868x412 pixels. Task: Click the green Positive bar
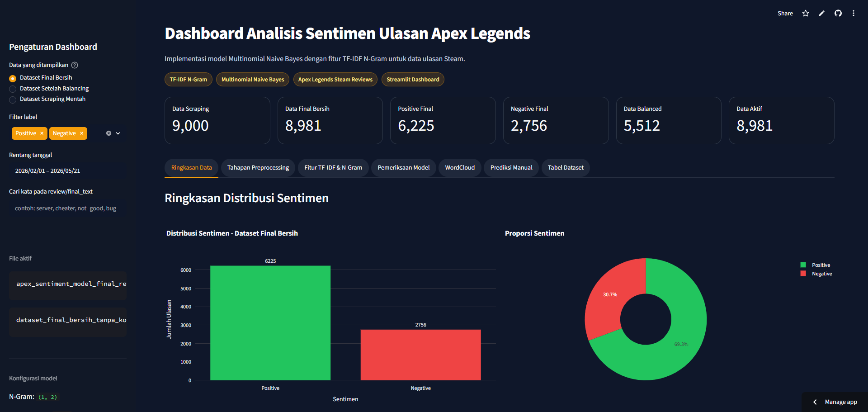click(x=270, y=323)
